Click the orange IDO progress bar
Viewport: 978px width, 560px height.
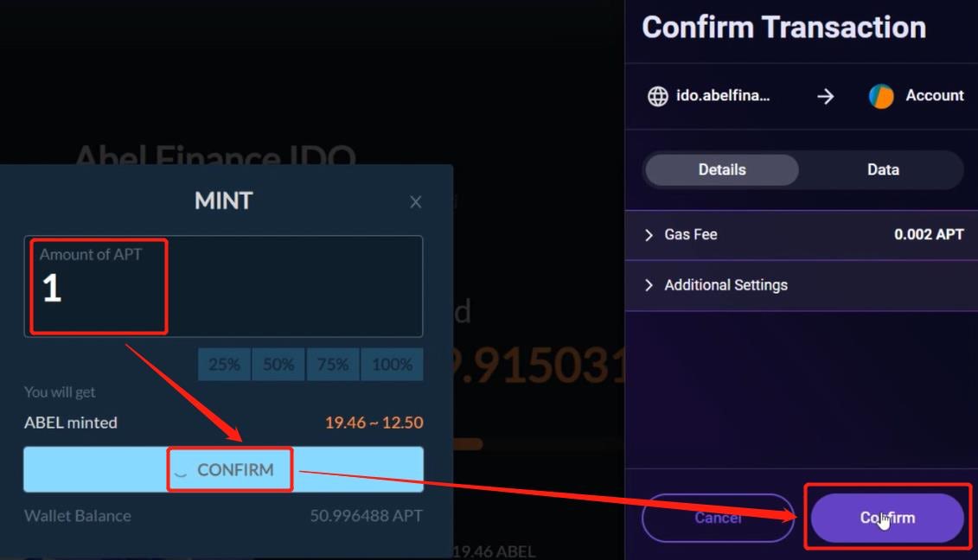pyautogui.click(x=468, y=444)
